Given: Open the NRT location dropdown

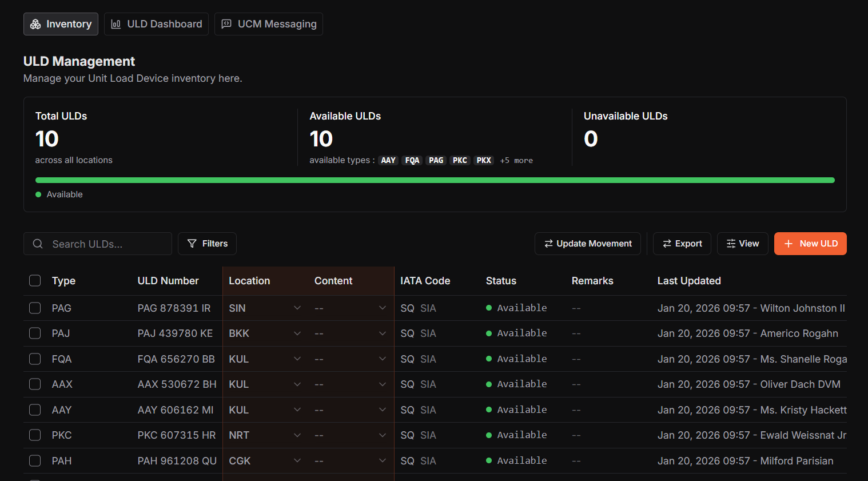Looking at the screenshot, I should [297, 435].
